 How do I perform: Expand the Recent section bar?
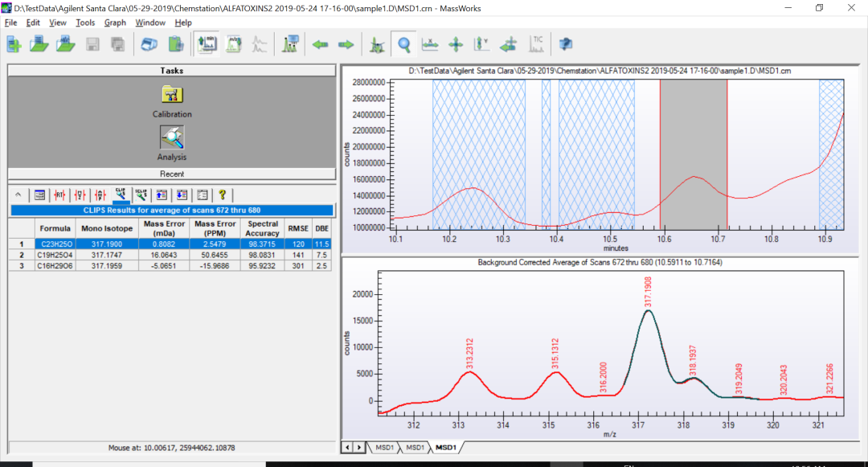[171, 174]
